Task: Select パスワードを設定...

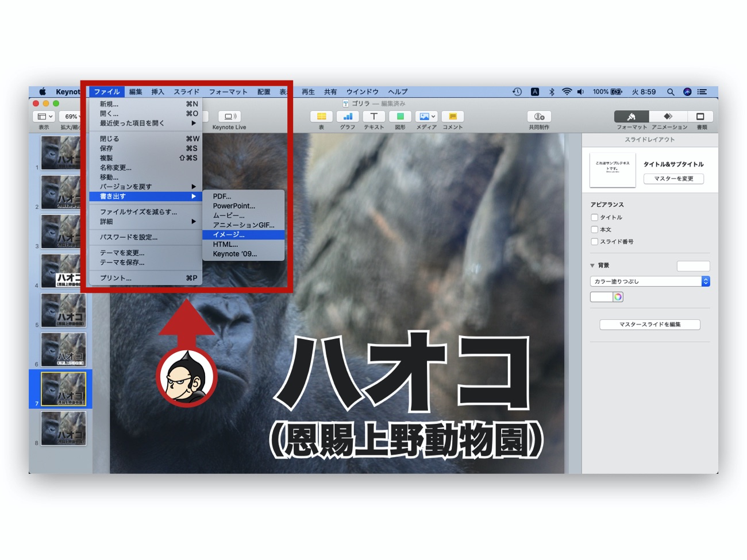Action: tap(147, 237)
